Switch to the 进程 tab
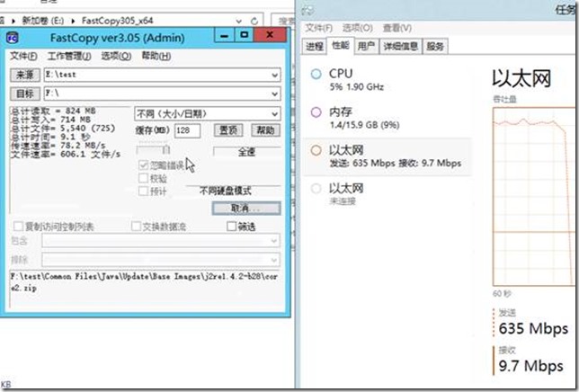The image size is (579, 392). pyautogui.click(x=315, y=46)
